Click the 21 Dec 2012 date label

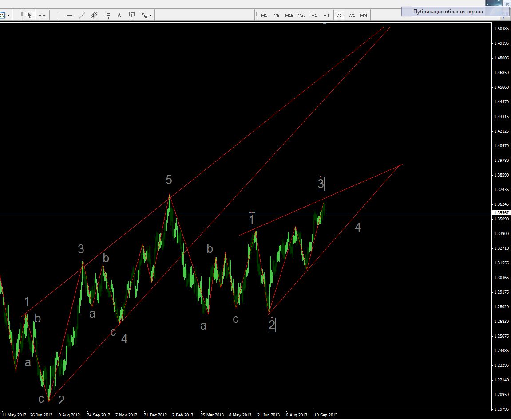[155, 415]
